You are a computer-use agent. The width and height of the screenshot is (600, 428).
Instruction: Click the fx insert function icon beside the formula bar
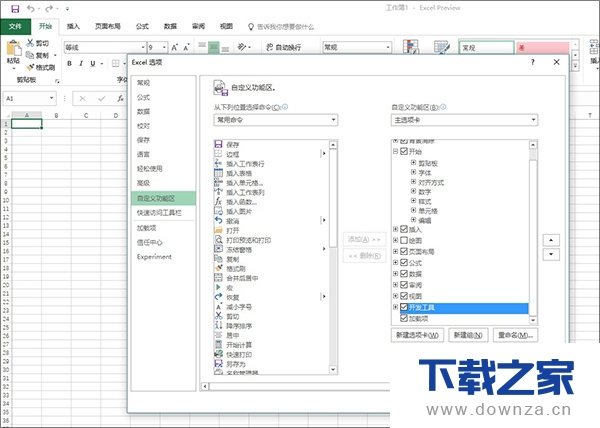click(121, 99)
